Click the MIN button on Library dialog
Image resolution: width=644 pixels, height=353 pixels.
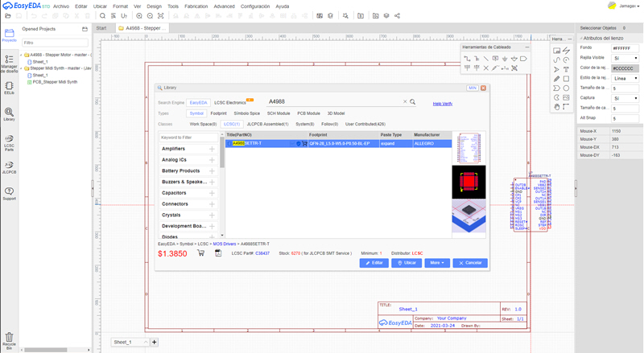[473, 88]
